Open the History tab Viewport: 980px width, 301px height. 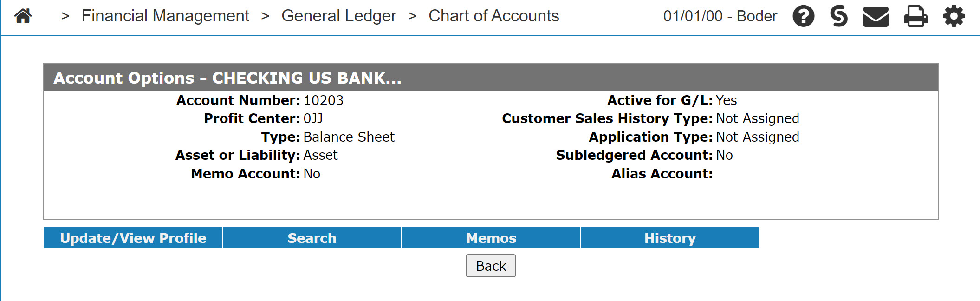pos(670,238)
